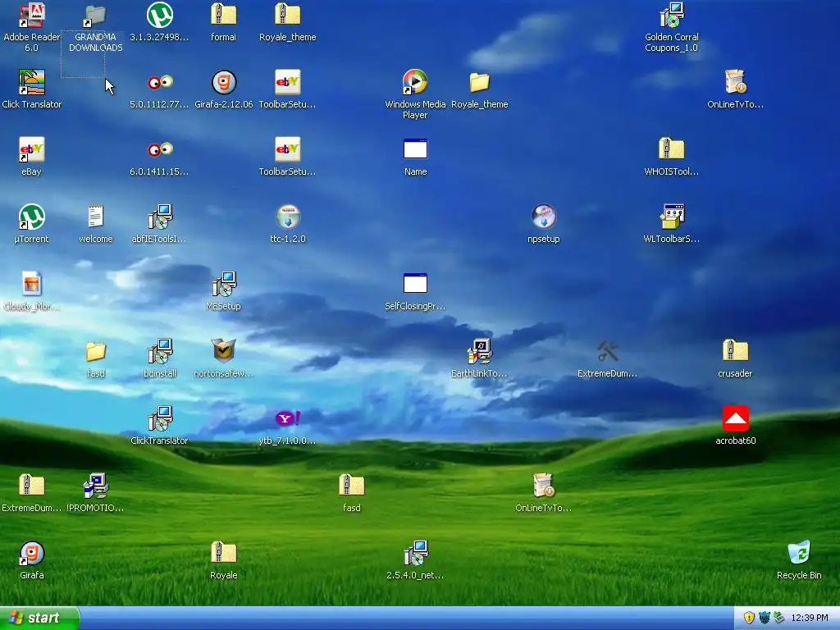Click the 12:39 PM taskbar clock
The image size is (840, 630).
[x=809, y=619]
